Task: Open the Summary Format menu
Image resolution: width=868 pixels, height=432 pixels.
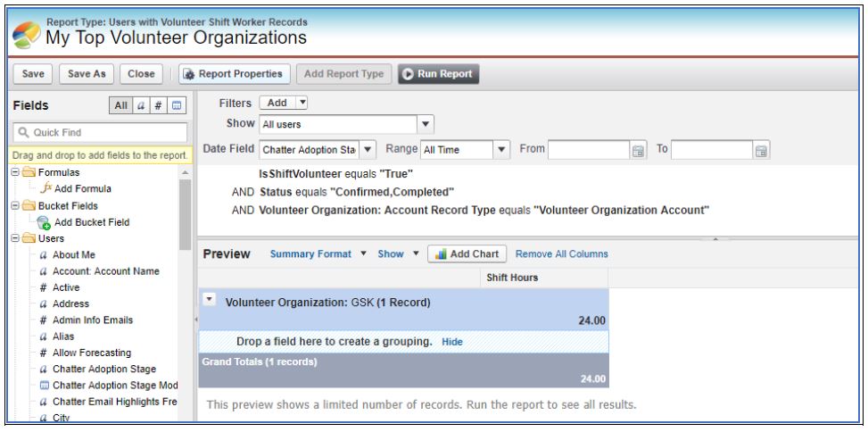Action: click(x=319, y=254)
